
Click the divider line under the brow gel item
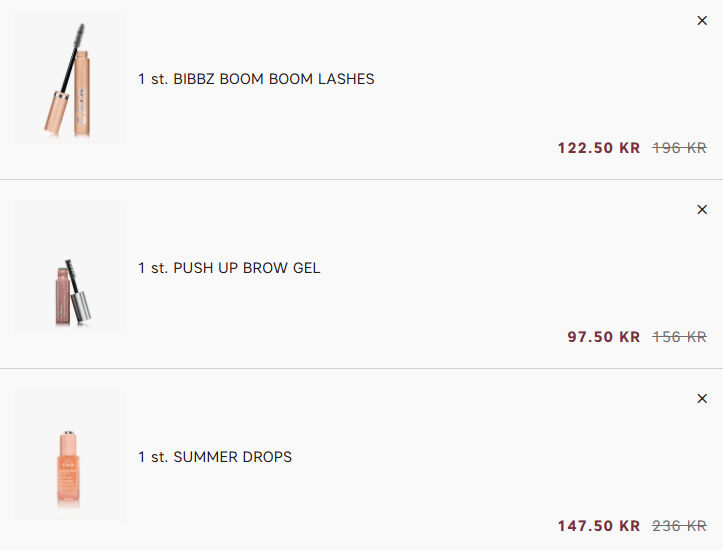point(362,368)
